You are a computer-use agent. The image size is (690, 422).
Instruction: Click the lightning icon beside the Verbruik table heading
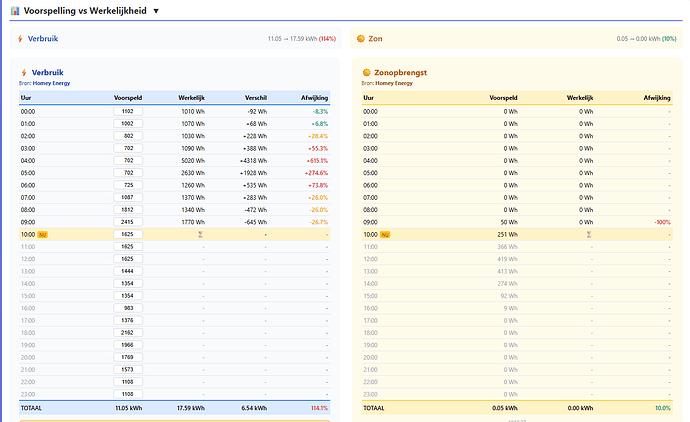tap(23, 73)
